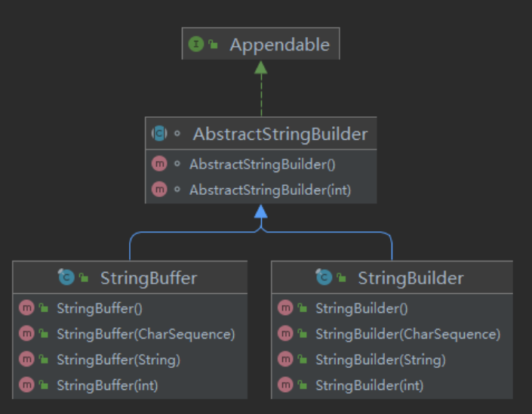Select the StringBuffer(String) constructor entry
This screenshot has width=532, height=414.
click(118, 360)
